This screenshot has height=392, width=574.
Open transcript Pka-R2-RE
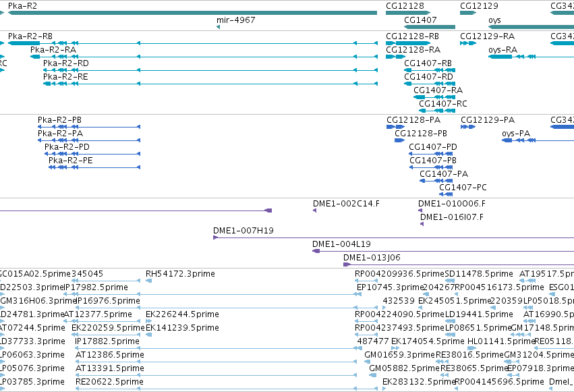65,77
